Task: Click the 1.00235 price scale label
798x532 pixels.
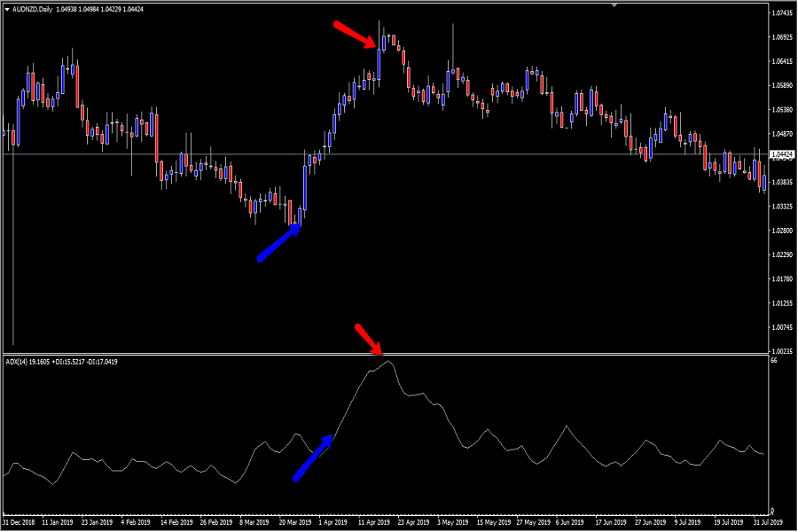Action: tap(783, 351)
